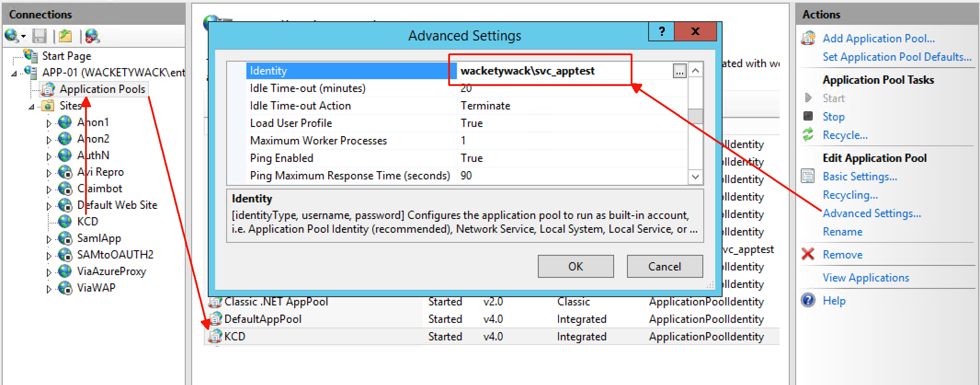The height and width of the screenshot is (385, 980).
Task: Click the Help question mark in dialog title
Action: [x=661, y=31]
